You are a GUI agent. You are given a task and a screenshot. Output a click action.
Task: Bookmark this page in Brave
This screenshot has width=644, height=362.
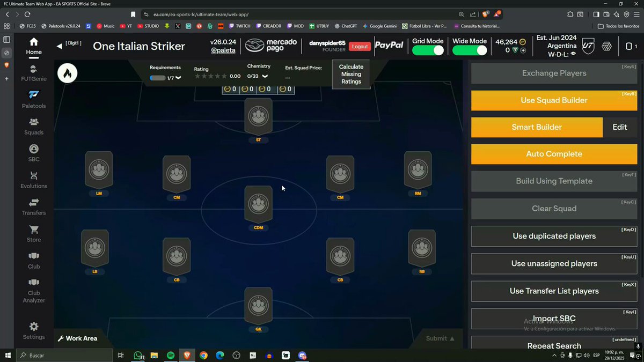(133, 14)
